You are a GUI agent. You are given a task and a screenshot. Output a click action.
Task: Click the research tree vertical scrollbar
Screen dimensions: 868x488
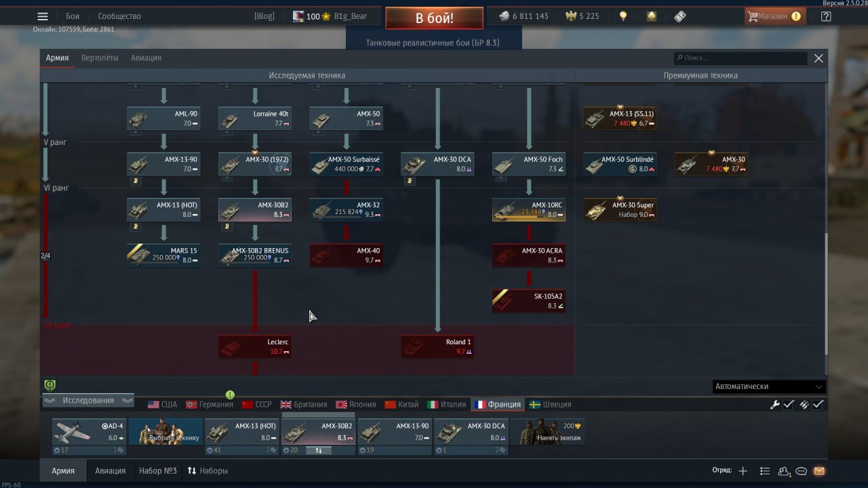point(825,295)
